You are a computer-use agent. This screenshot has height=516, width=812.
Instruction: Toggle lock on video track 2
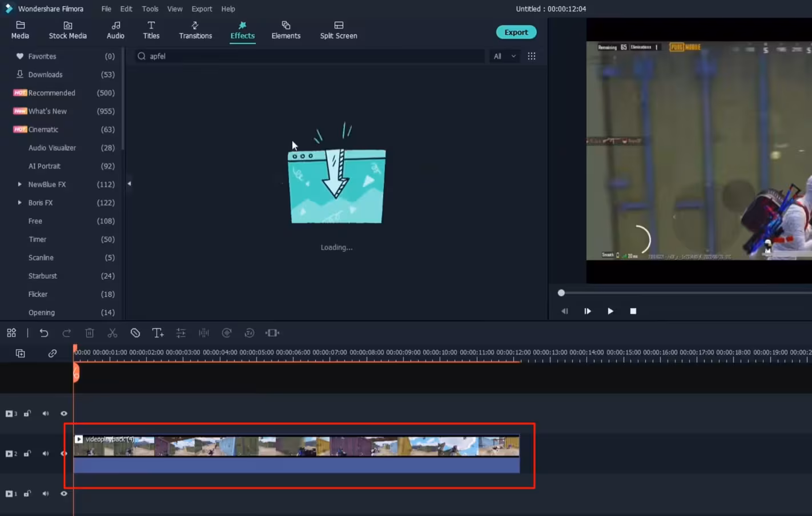[27, 453]
